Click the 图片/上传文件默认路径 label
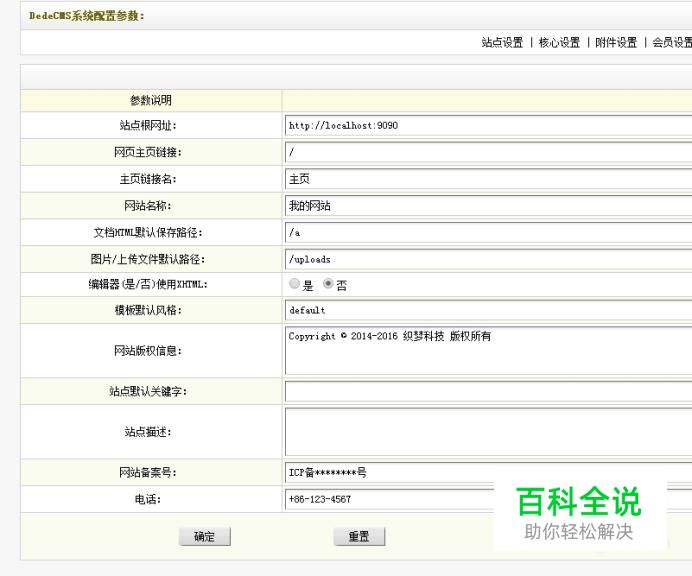The width and height of the screenshot is (692, 576). click(x=148, y=259)
